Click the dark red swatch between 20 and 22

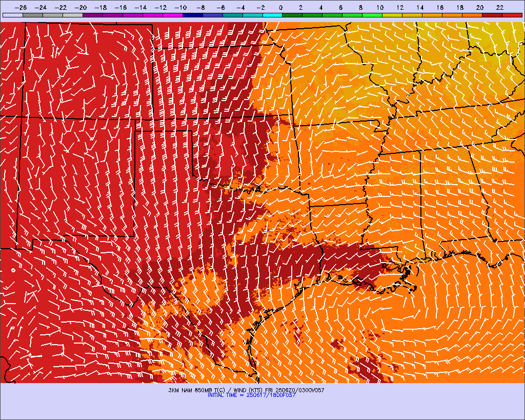[x=493, y=15]
